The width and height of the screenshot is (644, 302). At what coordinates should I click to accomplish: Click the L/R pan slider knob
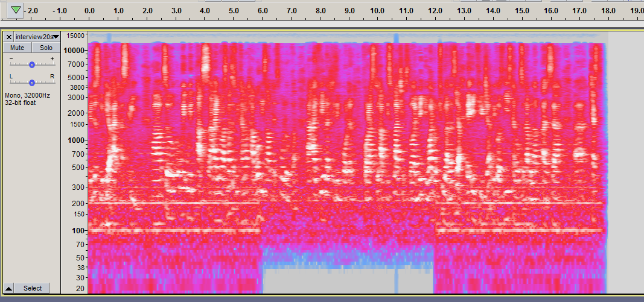[x=32, y=81]
